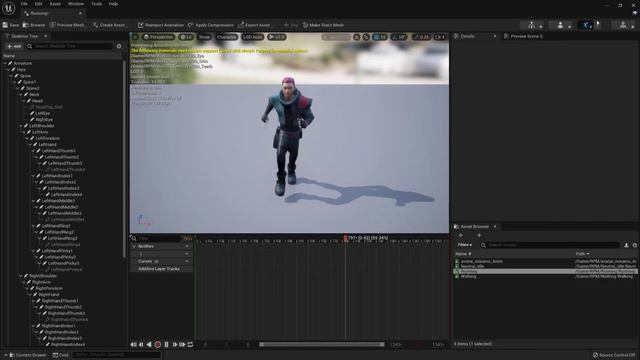640x360 pixels.
Task: Open viewport Show menu
Action: coord(204,37)
